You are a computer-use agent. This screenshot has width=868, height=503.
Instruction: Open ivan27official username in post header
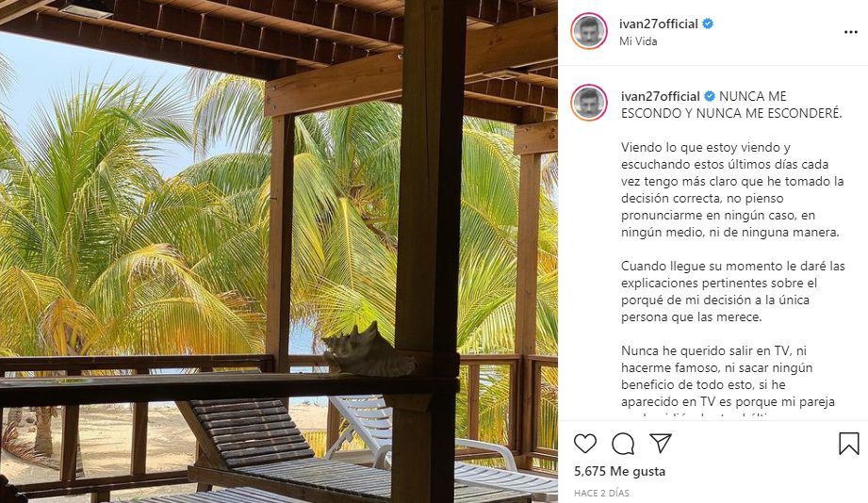(x=658, y=24)
